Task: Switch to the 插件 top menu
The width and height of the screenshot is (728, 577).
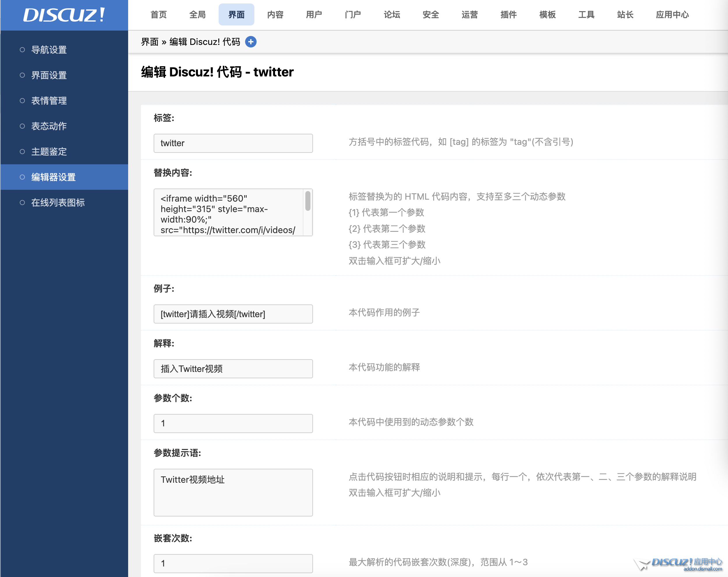Action: 508,15
